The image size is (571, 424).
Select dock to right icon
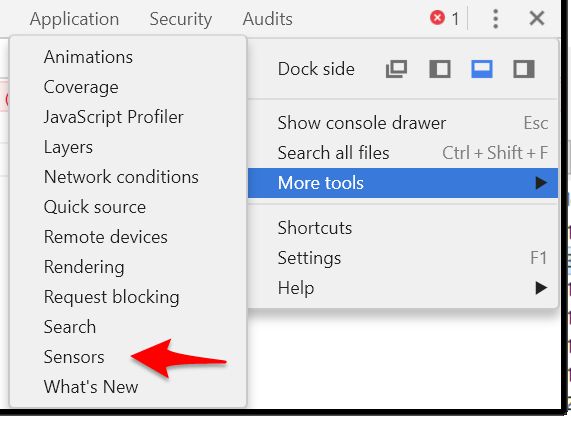[x=524, y=69]
